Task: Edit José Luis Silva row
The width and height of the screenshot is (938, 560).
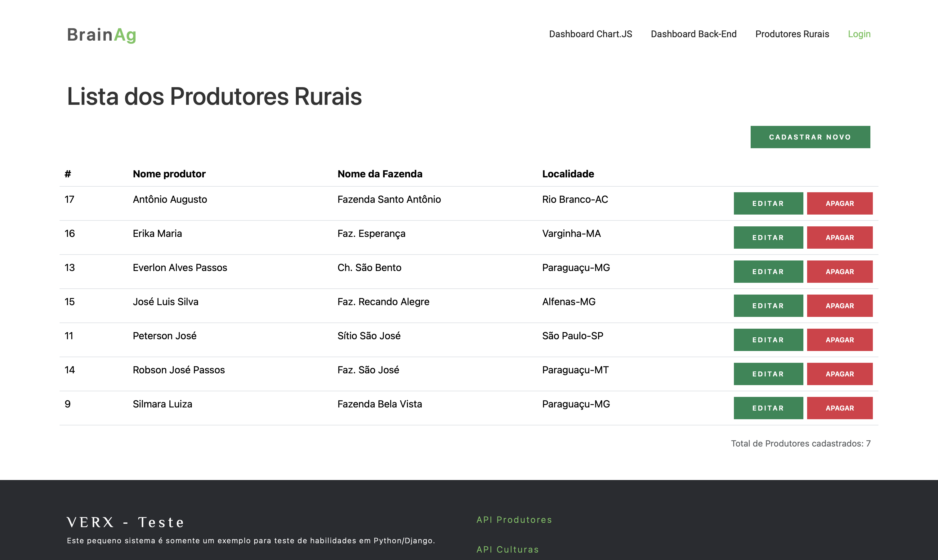Action: tap(768, 306)
